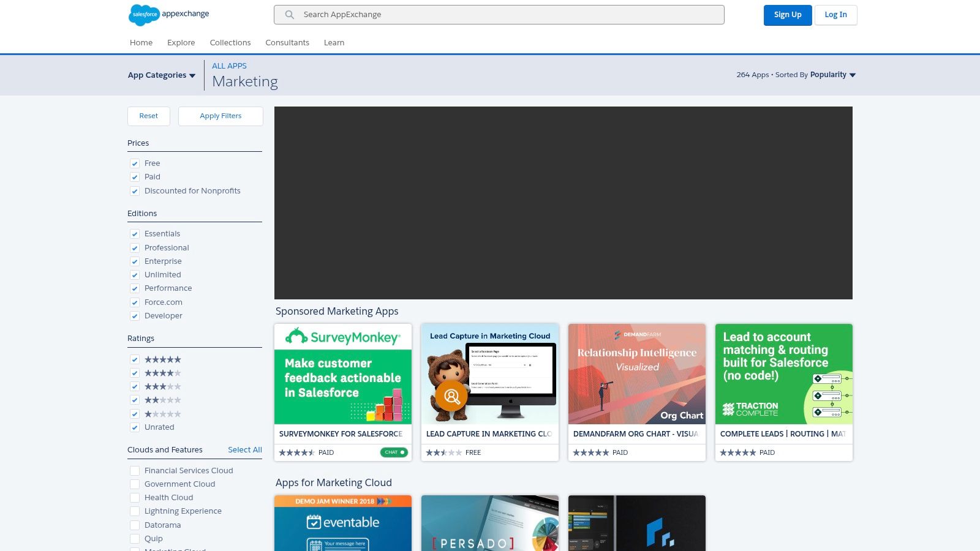Enable the Health Cloud filter

point(135,498)
